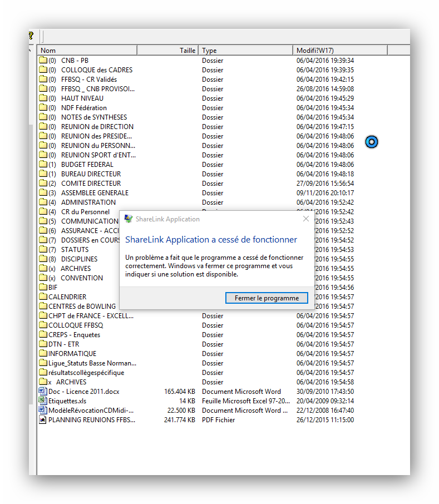Select the CHPT de FRANCE - EXCELL... folder name
This screenshot has width=439, height=504.
[x=91, y=315]
